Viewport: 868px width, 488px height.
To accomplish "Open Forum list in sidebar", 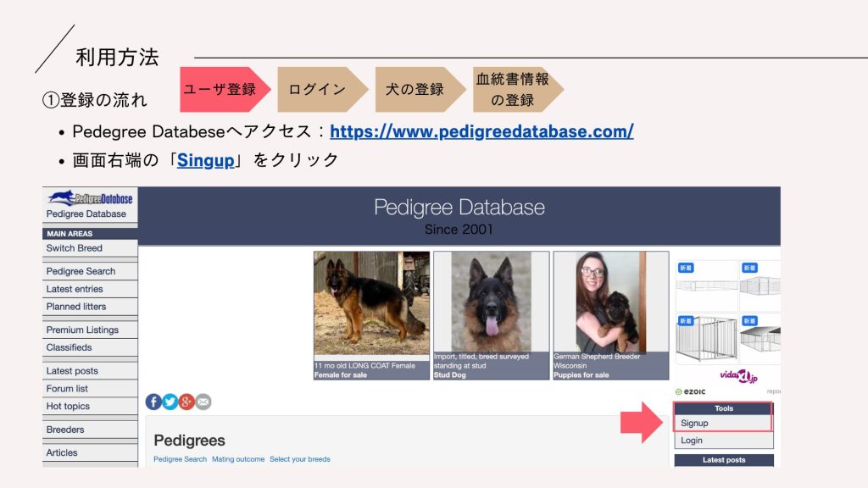I will [x=90, y=388].
